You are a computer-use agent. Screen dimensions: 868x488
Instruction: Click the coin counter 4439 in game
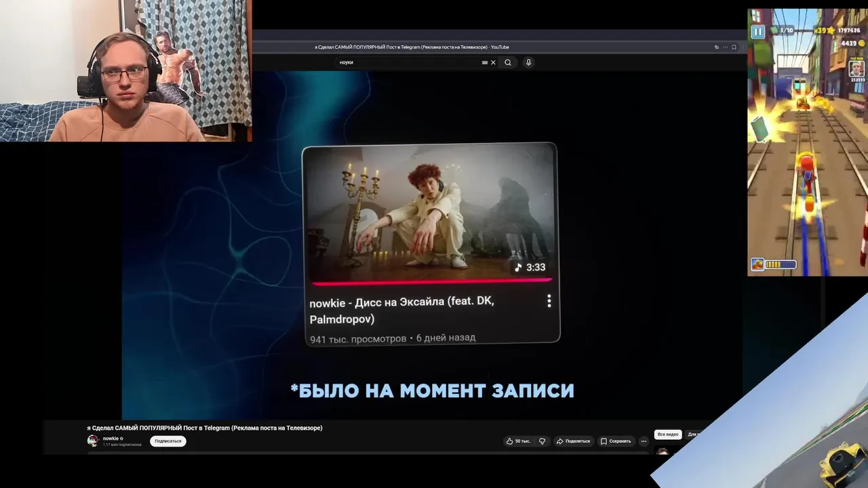[852, 43]
